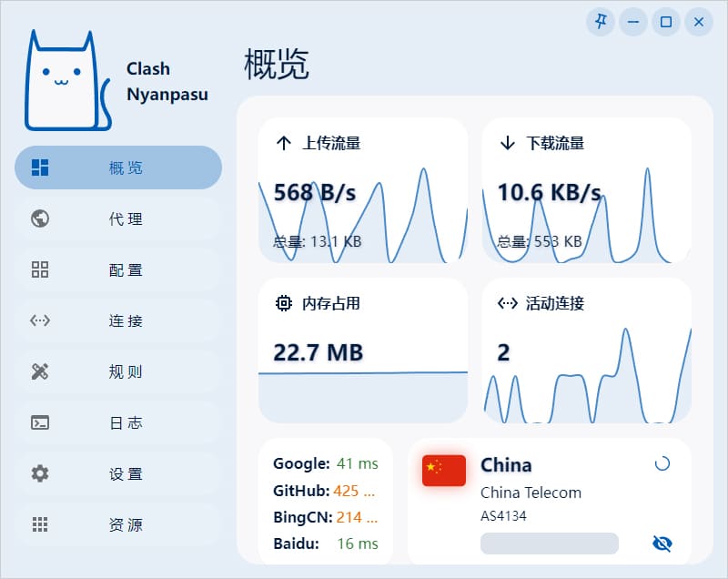Refresh the China IP info spinner
The width and height of the screenshot is (728, 579).
pos(662,463)
